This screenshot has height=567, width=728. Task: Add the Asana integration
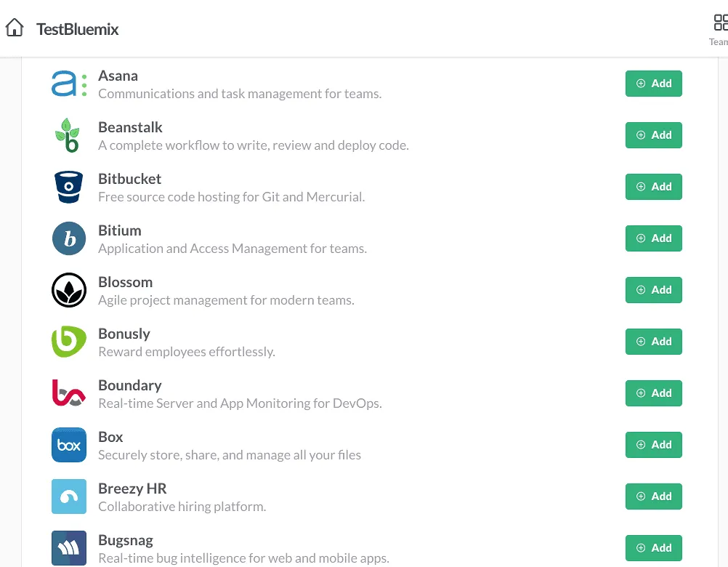[x=653, y=83]
